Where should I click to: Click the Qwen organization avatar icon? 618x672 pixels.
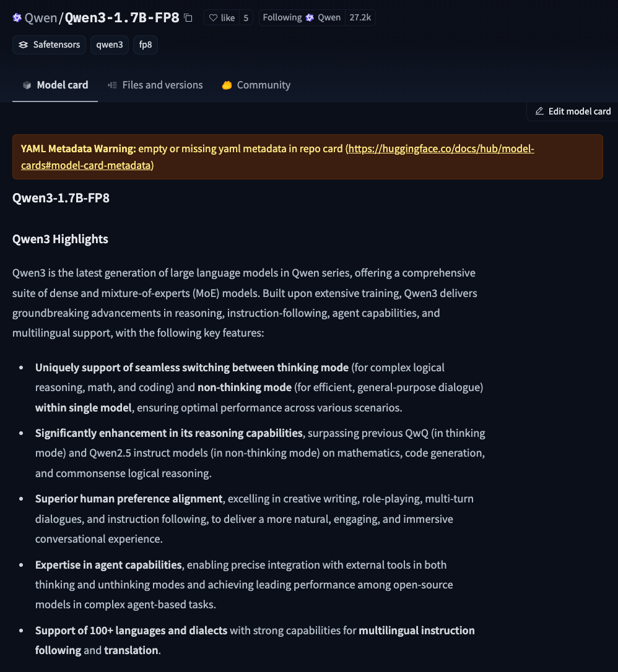coord(17,17)
